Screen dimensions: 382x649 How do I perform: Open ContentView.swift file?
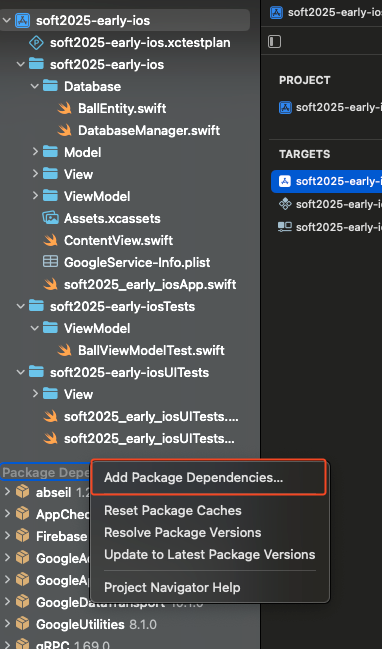pyautogui.click(x=118, y=240)
